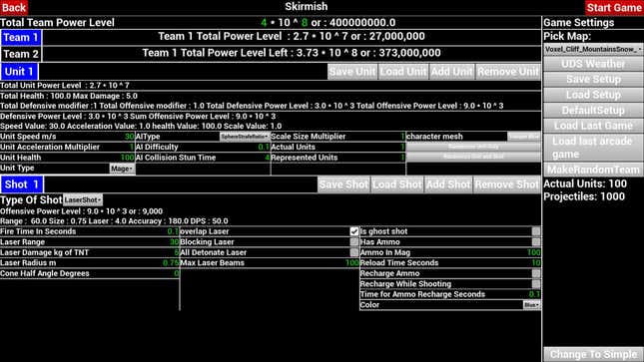Switch to the Team 1 tab
The height and width of the screenshot is (362, 644).
pos(21,37)
